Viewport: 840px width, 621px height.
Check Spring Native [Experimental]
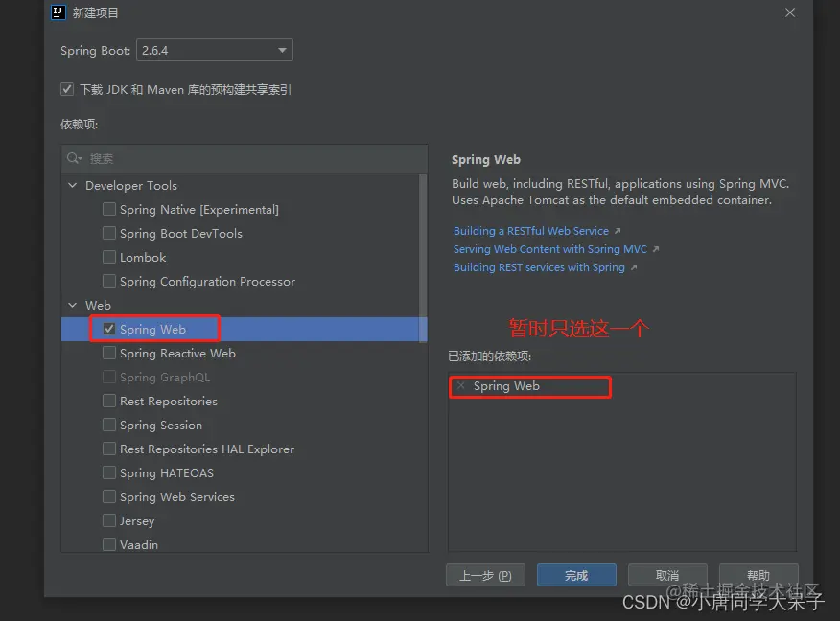tap(108, 209)
